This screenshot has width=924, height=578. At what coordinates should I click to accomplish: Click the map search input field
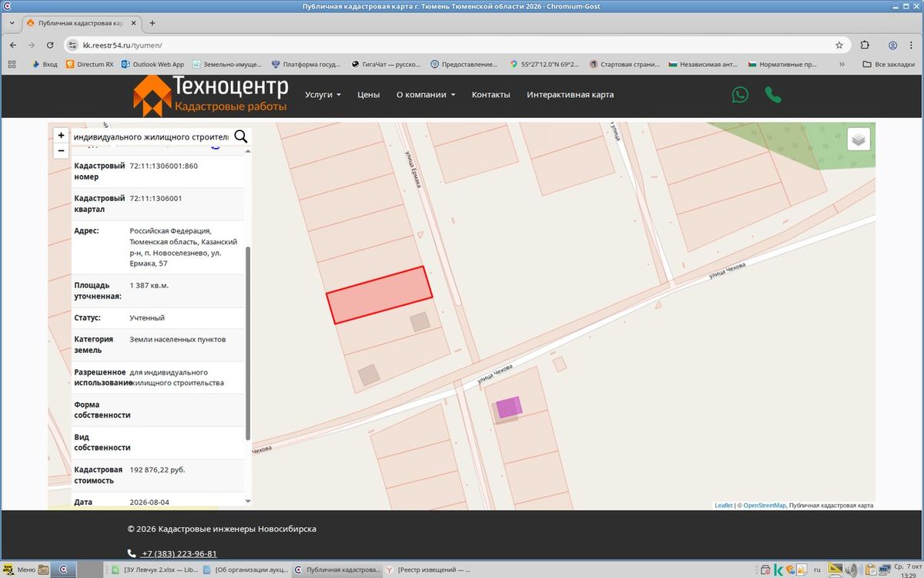pyautogui.click(x=151, y=136)
